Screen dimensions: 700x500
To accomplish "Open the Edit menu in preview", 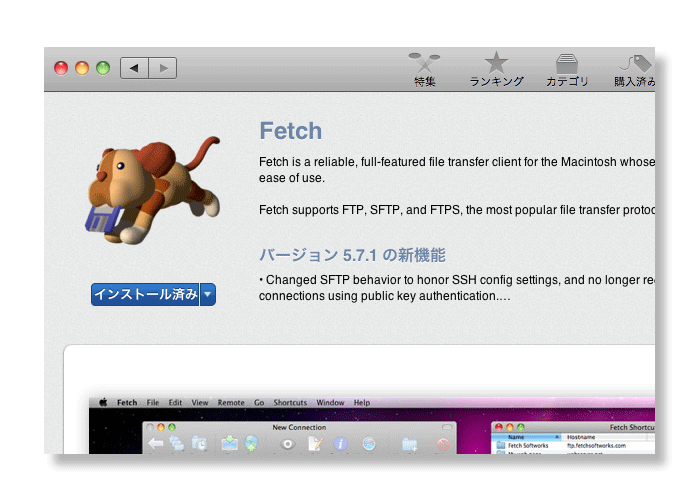I will click(175, 403).
